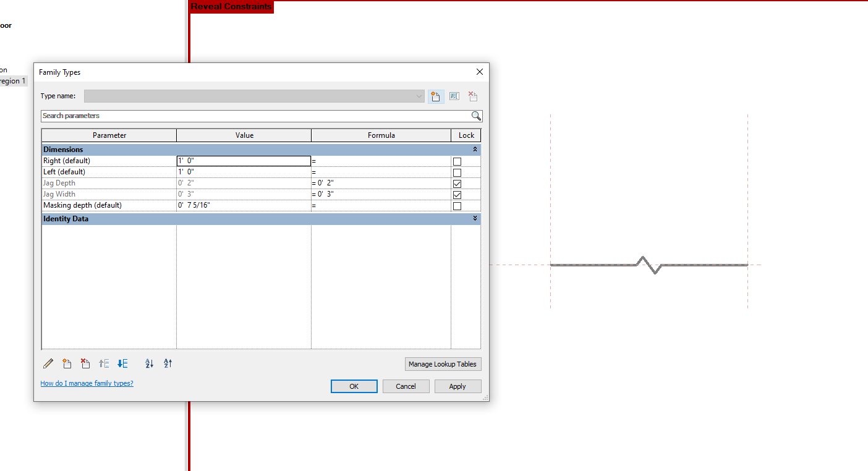Create a new family type
Screen dimensions: 868x471
436,96
